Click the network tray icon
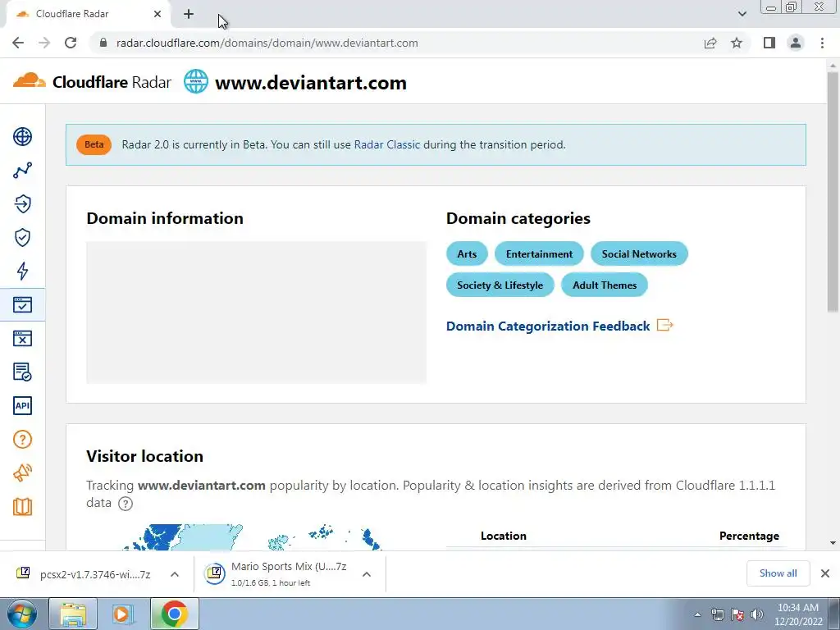Viewport: 840px width, 630px height. click(717, 614)
